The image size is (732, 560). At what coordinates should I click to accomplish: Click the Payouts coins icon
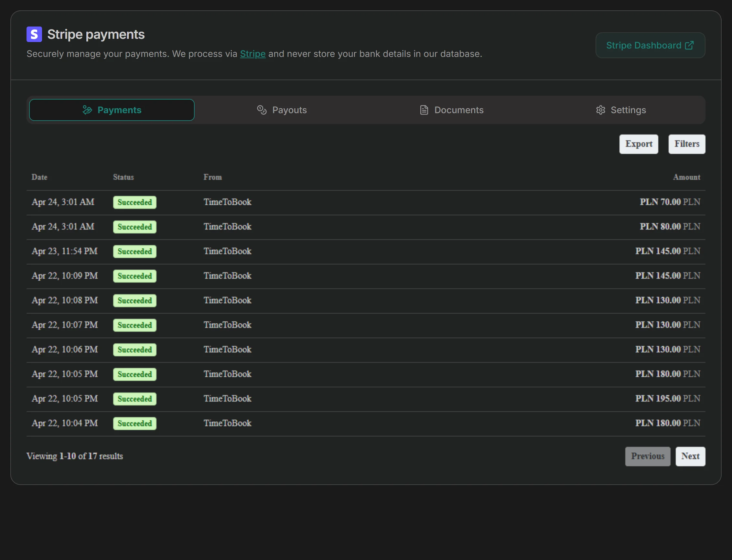[262, 110]
